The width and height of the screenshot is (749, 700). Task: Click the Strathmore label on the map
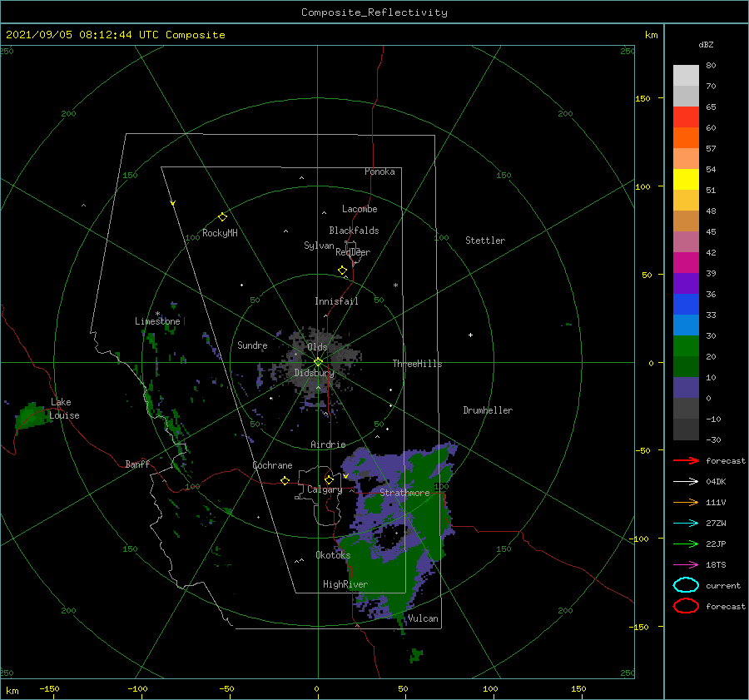click(x=404, y=493)
